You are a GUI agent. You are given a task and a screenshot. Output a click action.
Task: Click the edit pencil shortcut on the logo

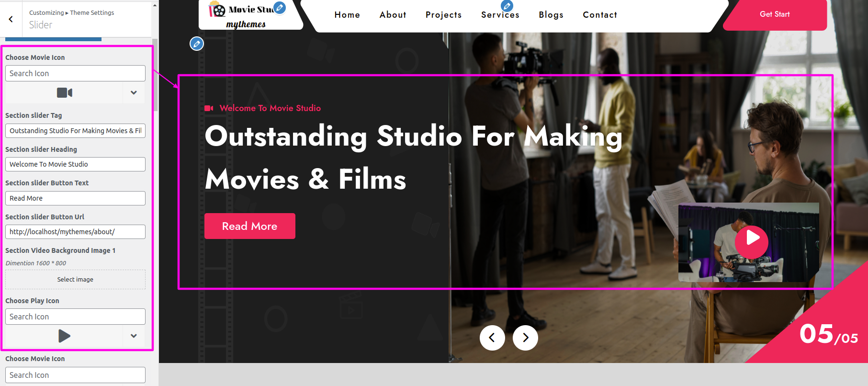coord(280,8)
